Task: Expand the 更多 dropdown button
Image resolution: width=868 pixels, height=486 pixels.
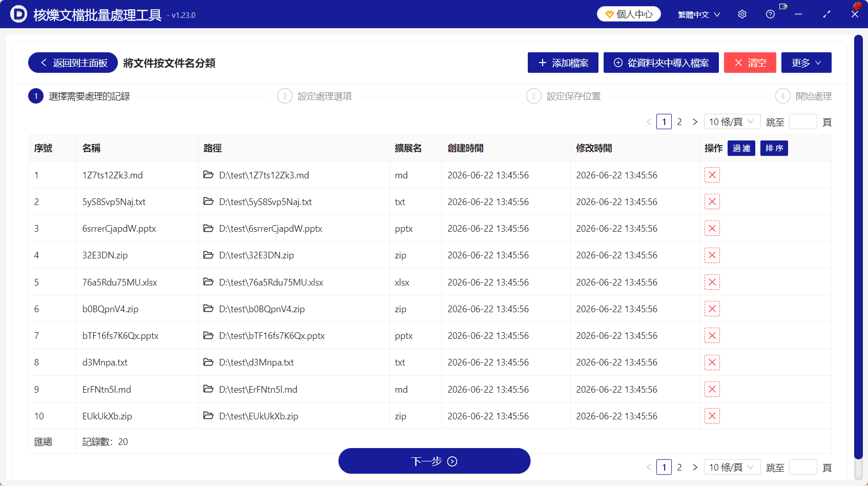Action: [806, 63]
